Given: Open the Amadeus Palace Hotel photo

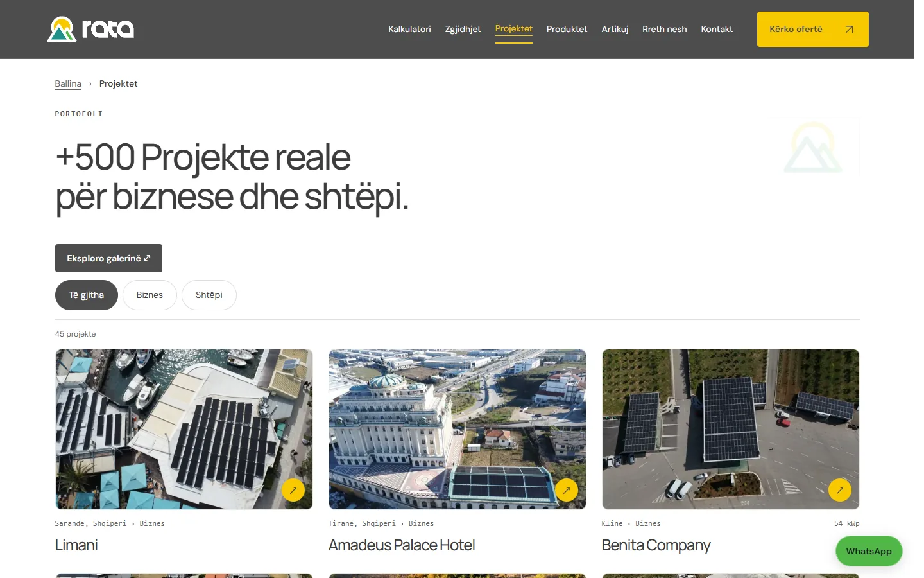Looking at the screenshot, I should coord(458,429).
